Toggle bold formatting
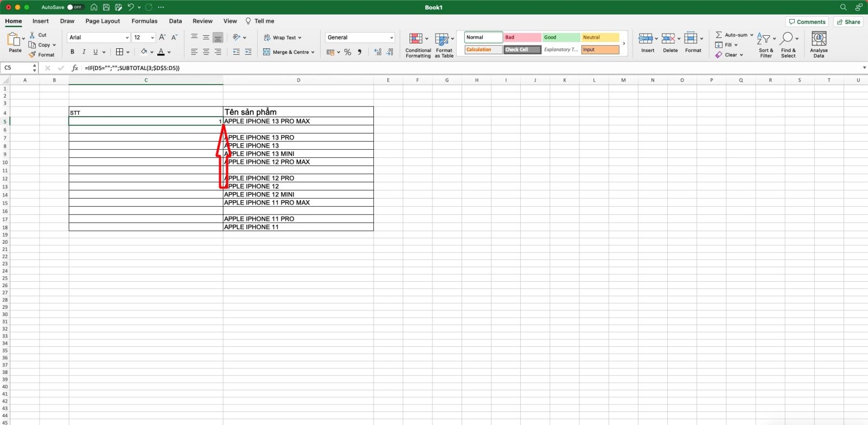Image resolution: width=868 pixels, height=425 pixels. (72, 52)
